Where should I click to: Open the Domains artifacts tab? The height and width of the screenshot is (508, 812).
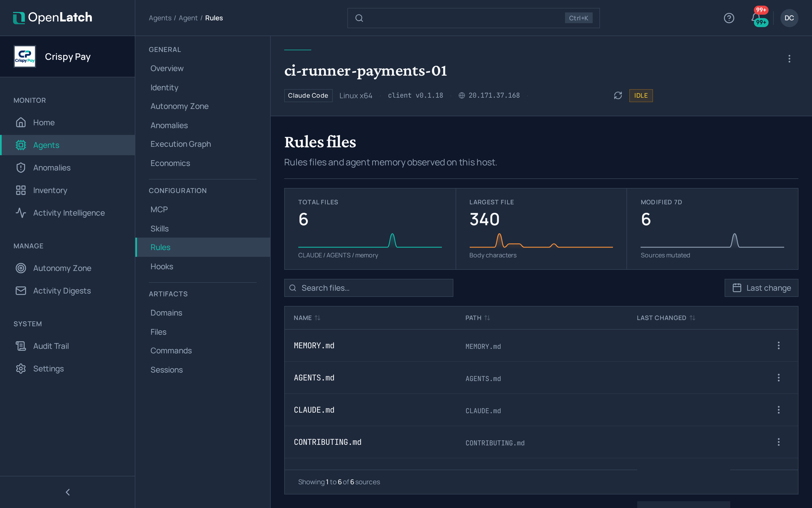tap(203, 313)
